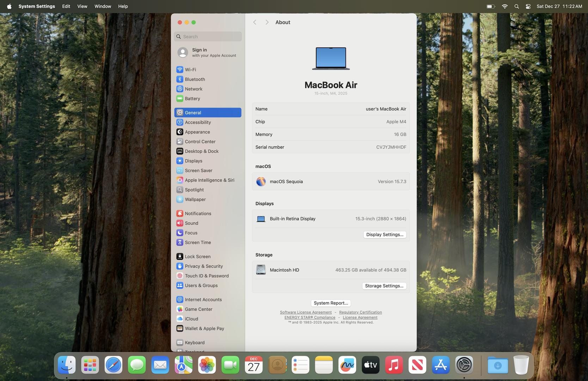The image size is (588, 381).
Task: Click the Storage Settings button
Action: click(384, 286)
